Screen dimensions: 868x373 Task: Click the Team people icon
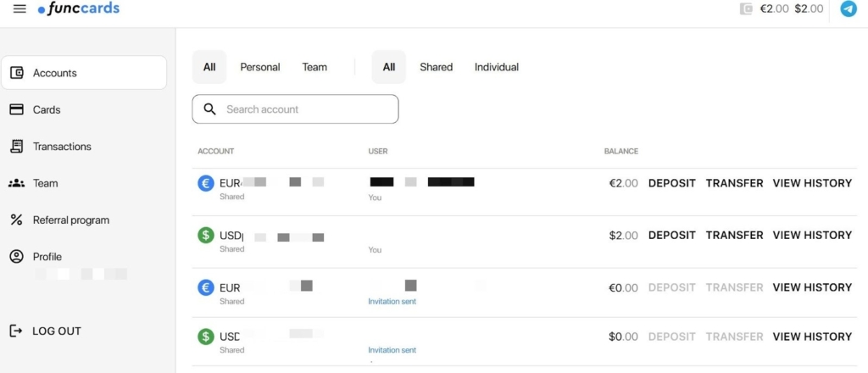click(17, 183)
